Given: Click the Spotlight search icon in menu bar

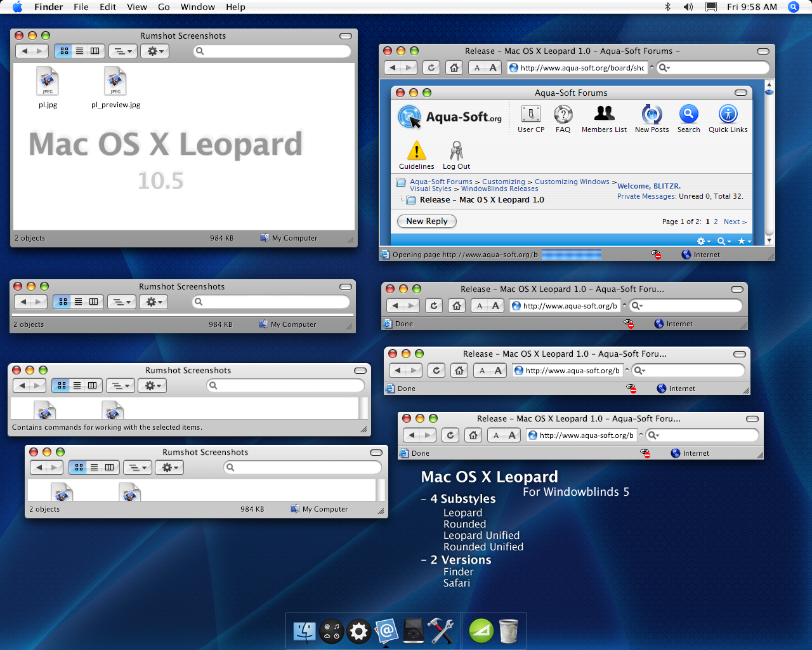Looking at the screenshot, I should tap(793, 7).
